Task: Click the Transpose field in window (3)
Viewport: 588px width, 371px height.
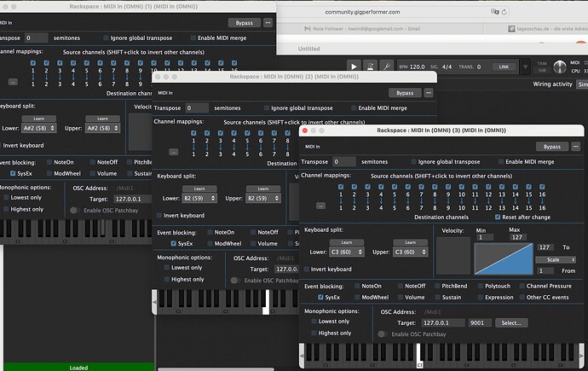Action: (x=344, y=162)
